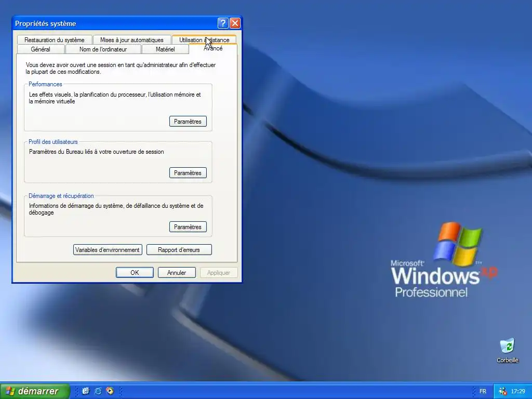Click the Profil des utilisateurs label
532x399 pixels.
[x=54, y=142]
